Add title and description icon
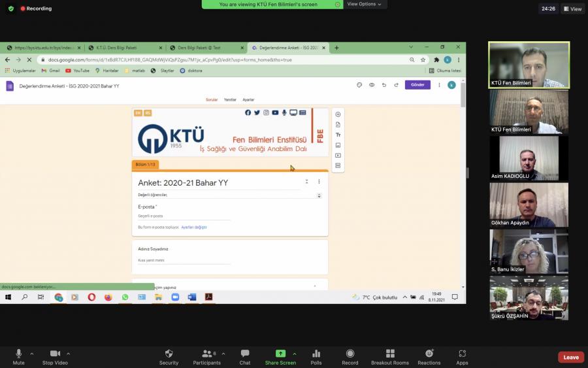Viewport: 588px width, 368px height. point(338,135)
